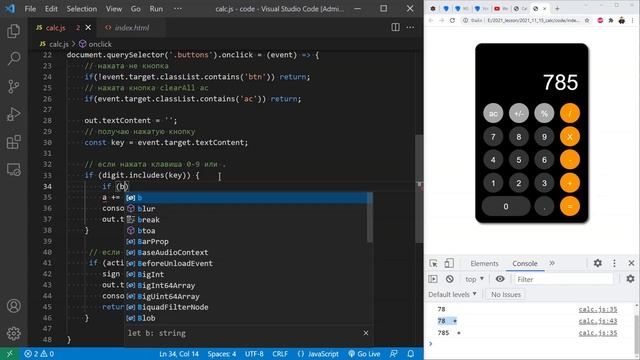Image resolution: width=640 pixels, height=360 pixels.
Task: Open the Accounts menu in activity bar
Action: click(x=13, y=306)
